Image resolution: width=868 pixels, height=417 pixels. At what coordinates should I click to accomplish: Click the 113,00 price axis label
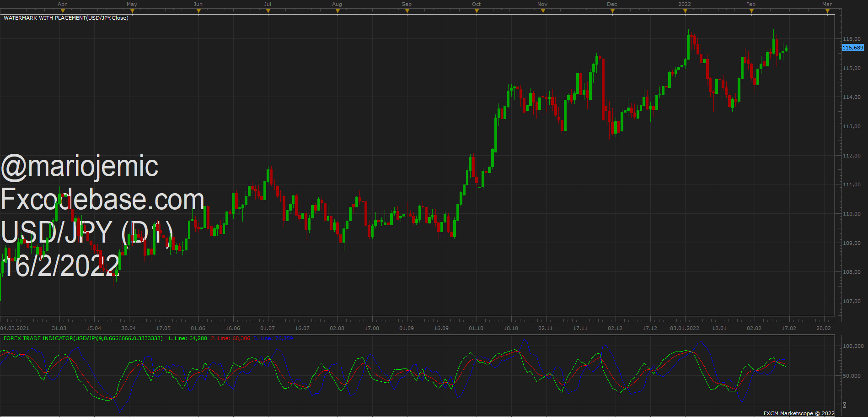(x=852, y=126)
